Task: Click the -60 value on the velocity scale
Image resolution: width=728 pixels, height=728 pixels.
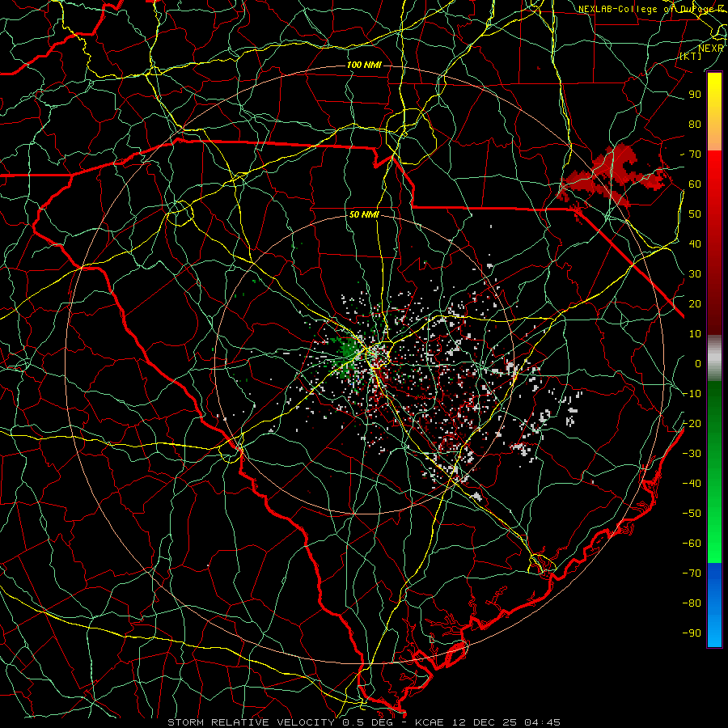Action: coord(692,544)
